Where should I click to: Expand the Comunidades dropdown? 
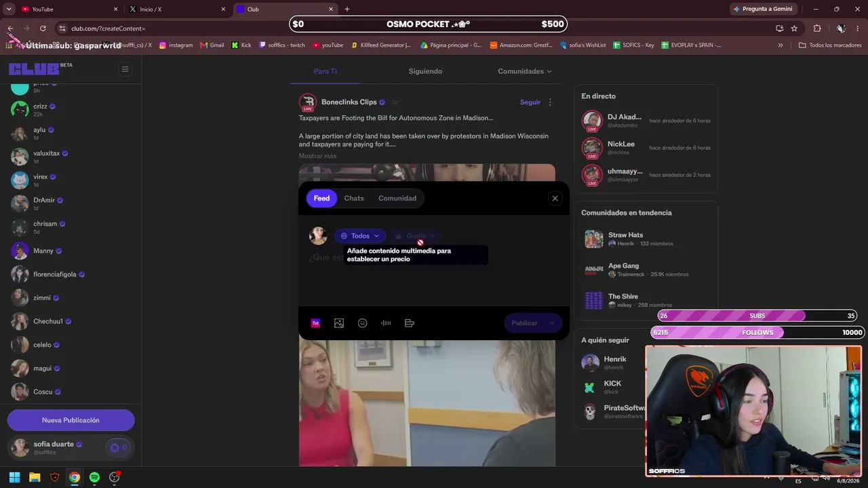click(x=525, y=71)
